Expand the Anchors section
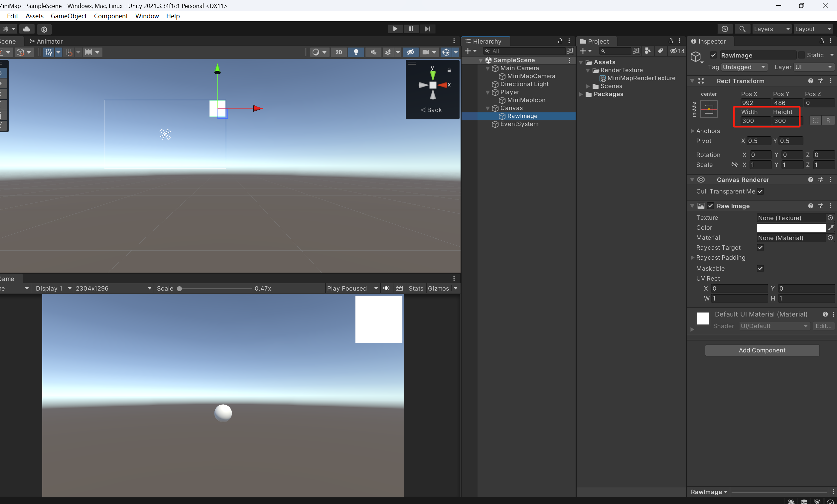The width and height of the screenshot is (837, 504). (693, 131)
